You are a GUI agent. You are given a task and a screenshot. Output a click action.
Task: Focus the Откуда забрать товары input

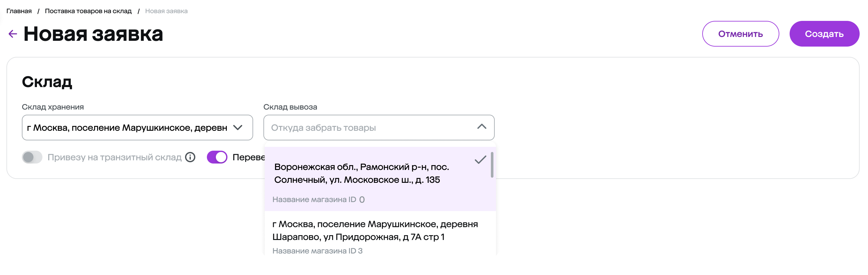[371, 128]
